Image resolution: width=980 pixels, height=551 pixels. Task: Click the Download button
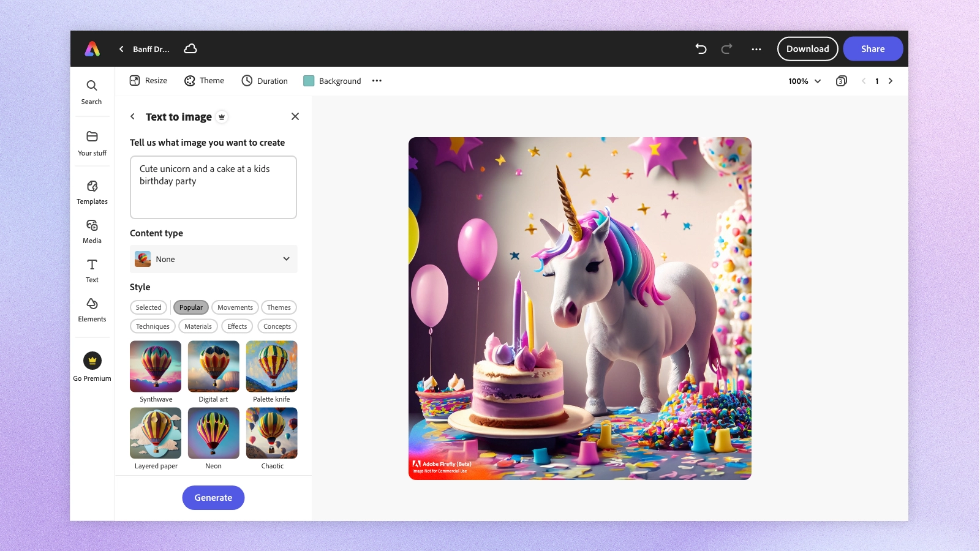pos(807,49)
